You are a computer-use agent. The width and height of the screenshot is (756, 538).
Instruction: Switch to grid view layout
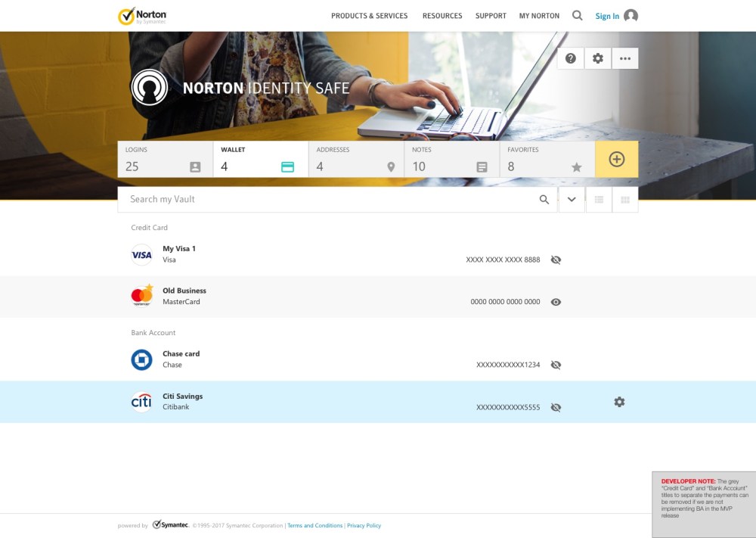625,200
